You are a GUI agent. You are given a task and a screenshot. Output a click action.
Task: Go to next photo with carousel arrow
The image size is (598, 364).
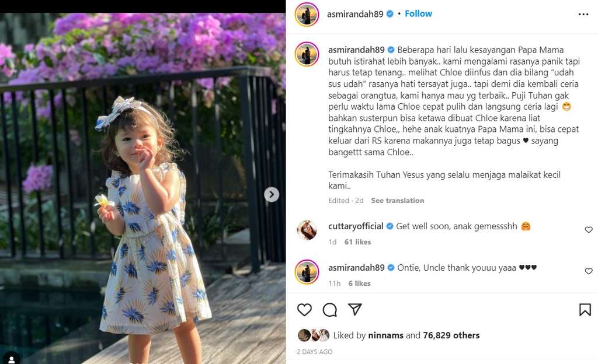point(272,195)
